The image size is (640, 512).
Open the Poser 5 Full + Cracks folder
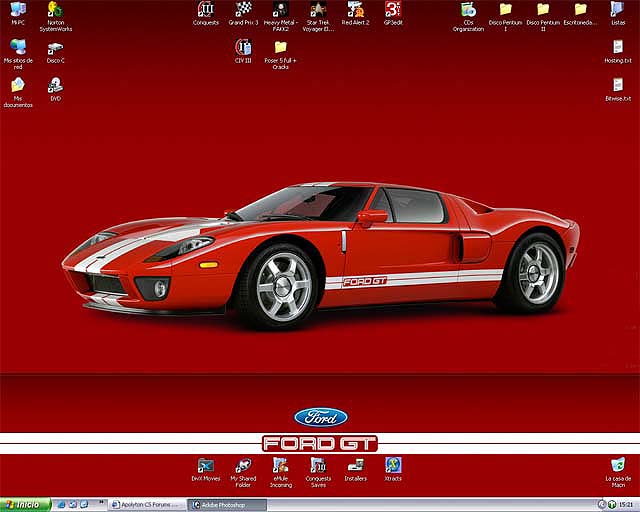281,47
